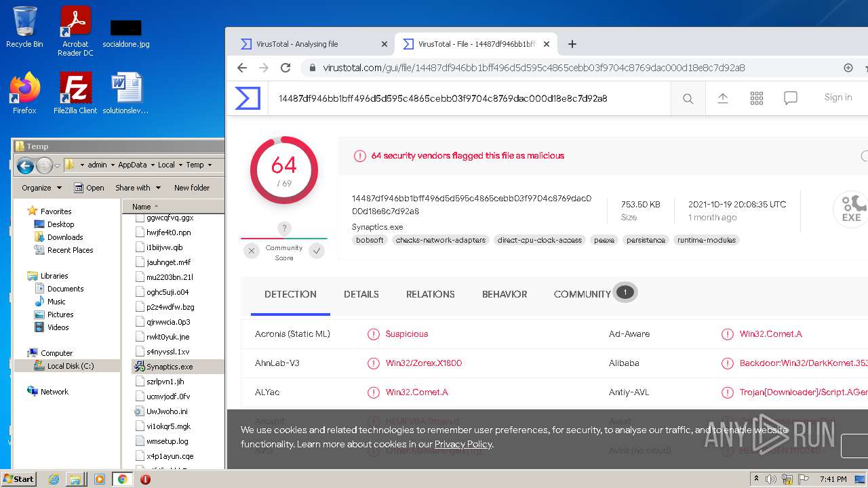
Task: Click community score question mark
Action: click(284, 228)
